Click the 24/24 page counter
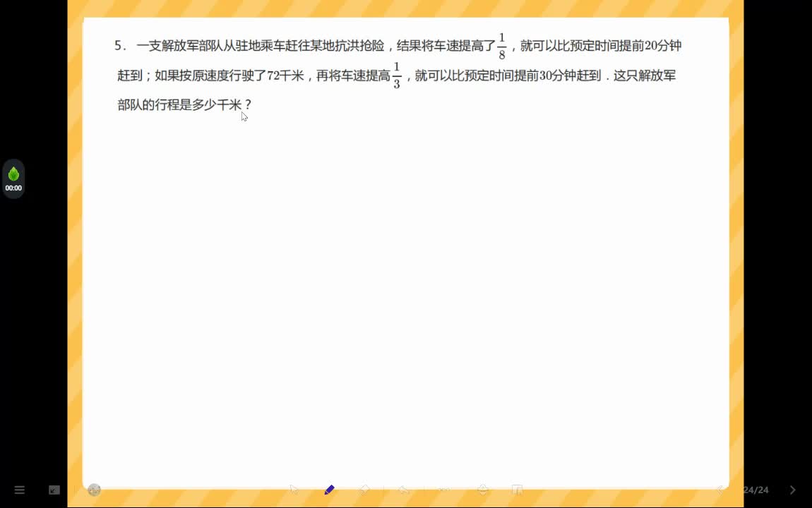Viewport: 812px width, 508px height. [x=756, y=490]
